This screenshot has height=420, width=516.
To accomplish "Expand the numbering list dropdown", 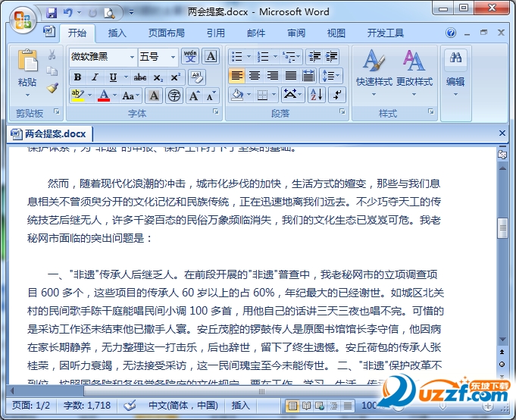I will (276, 57).
